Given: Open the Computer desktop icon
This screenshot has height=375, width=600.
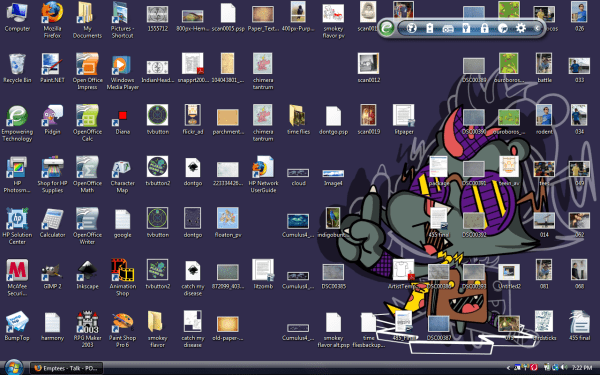Looking at the screenshot, I should [17, 17].
